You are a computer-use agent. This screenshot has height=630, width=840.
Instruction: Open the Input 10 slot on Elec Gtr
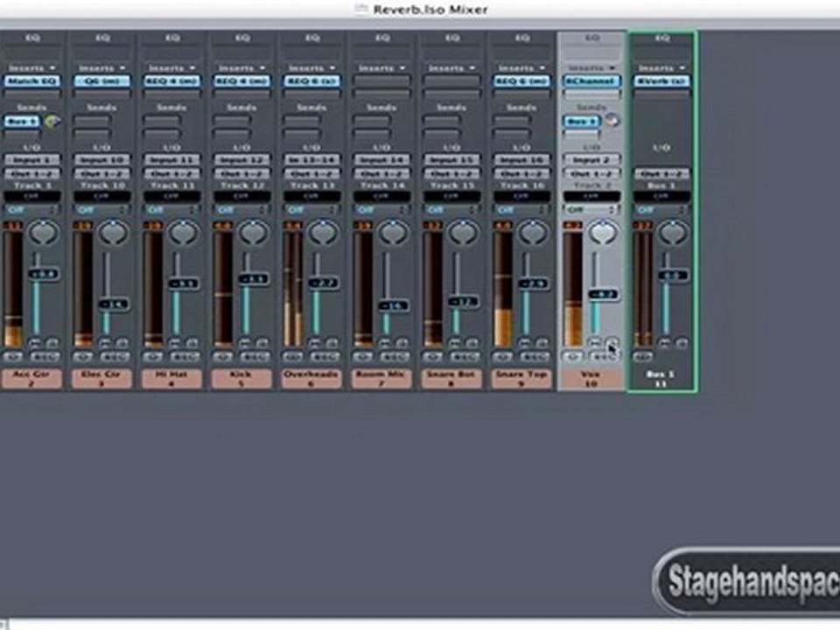pos(101,159)
